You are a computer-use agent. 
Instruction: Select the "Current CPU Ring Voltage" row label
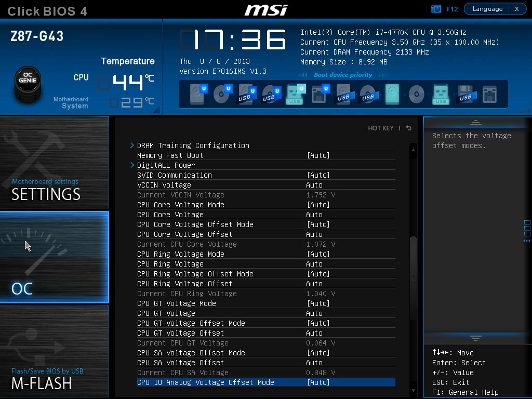pyautogui.click(x=187, y=294)
